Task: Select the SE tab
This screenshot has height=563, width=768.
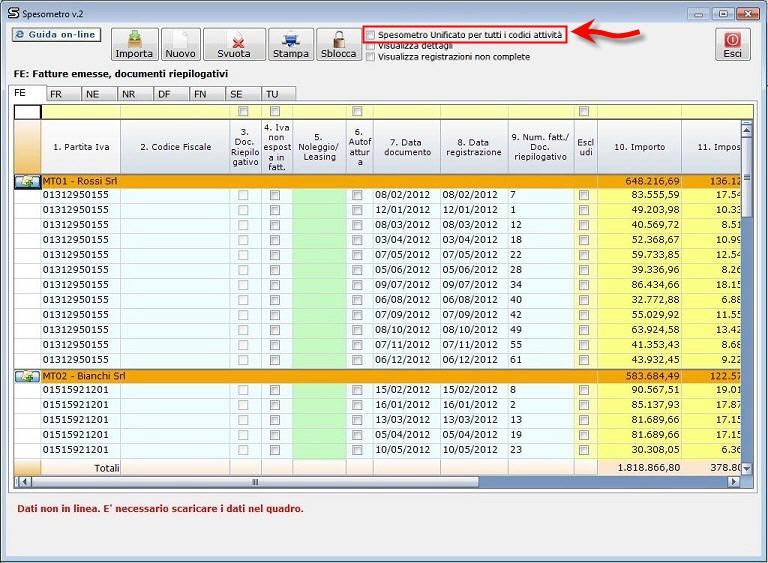Action: pos(243,94)
